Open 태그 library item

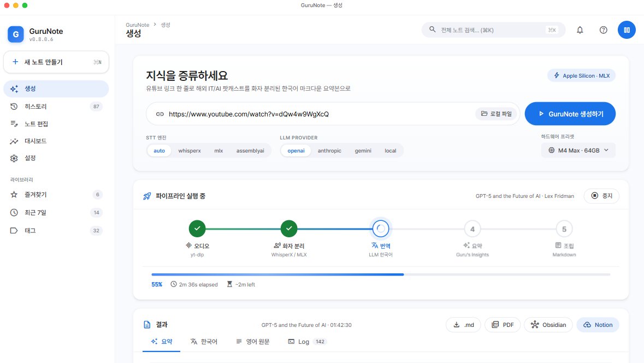56,231
